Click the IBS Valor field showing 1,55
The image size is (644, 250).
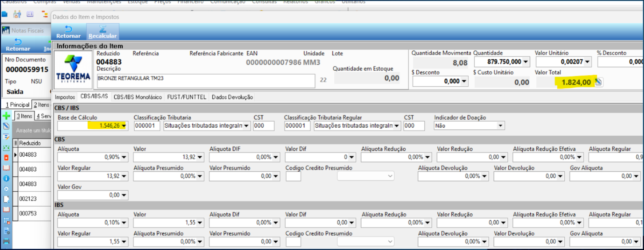tap(168, 223)
